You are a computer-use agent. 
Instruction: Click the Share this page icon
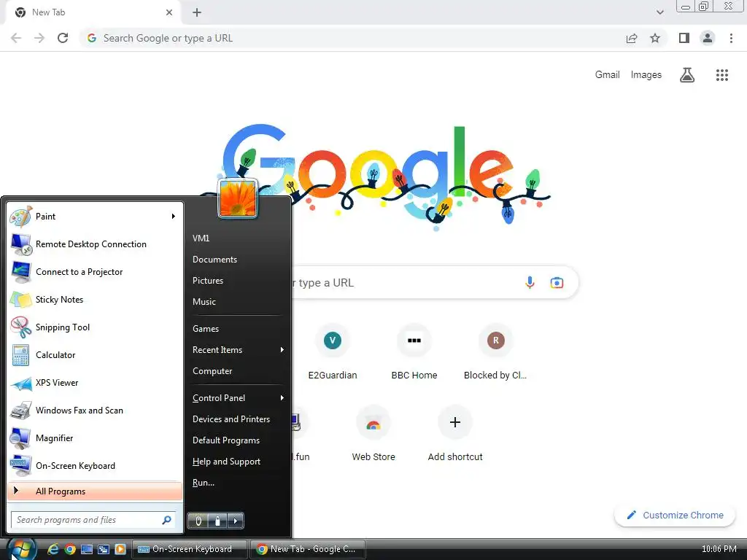click(632, 38)
